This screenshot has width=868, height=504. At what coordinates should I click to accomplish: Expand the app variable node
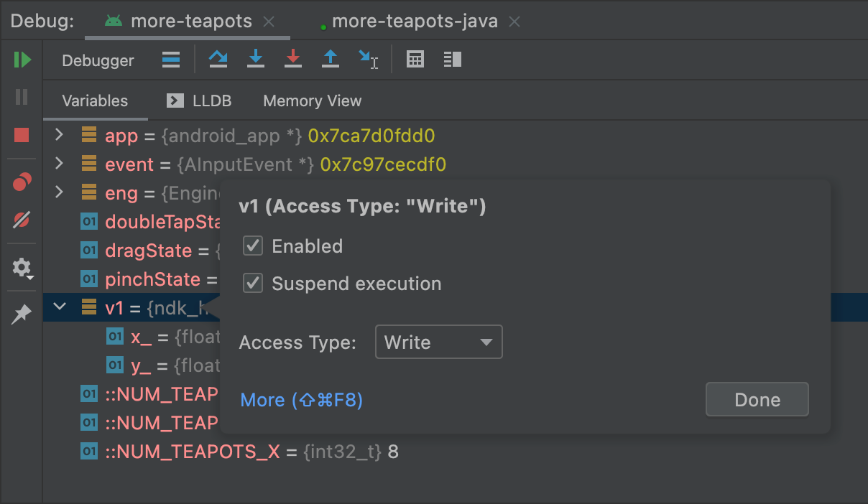[60, 135]
